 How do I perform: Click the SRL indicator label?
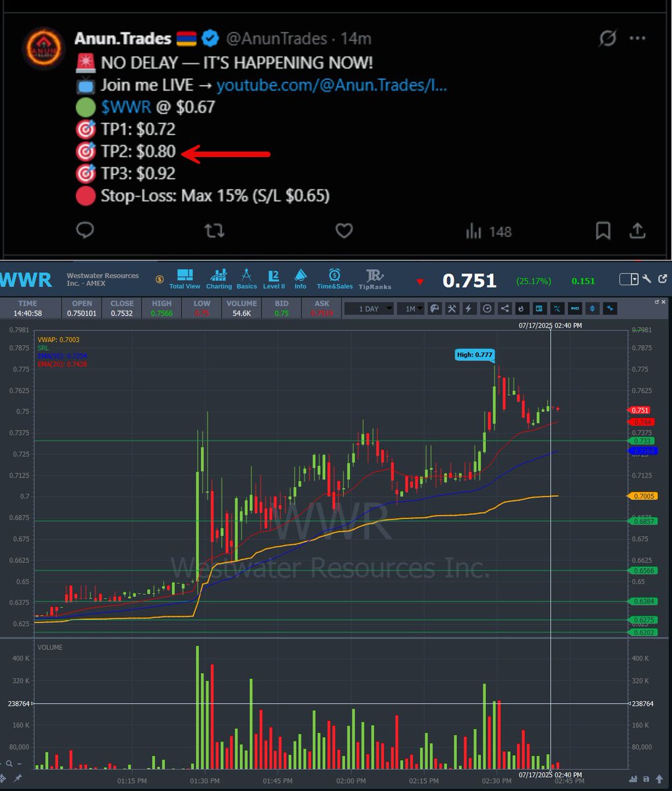[43, 347]
